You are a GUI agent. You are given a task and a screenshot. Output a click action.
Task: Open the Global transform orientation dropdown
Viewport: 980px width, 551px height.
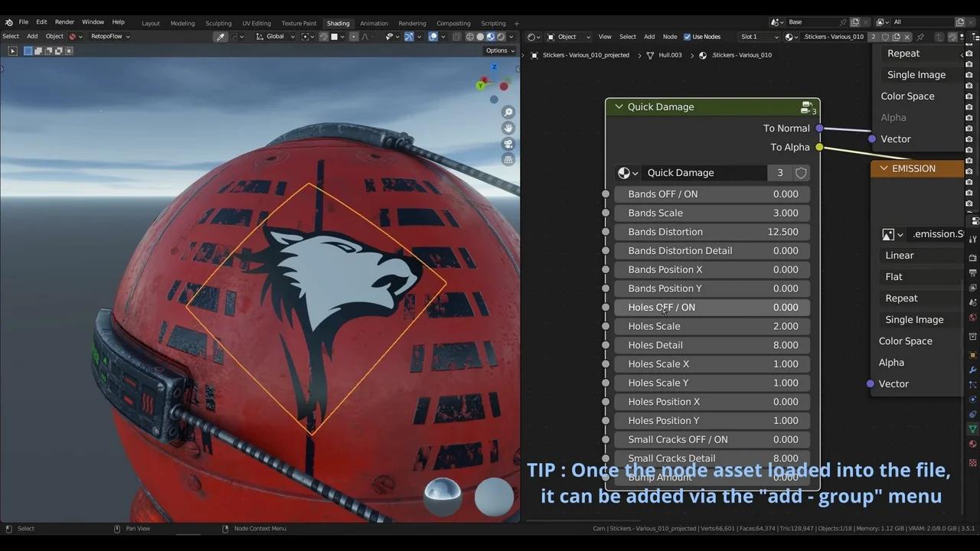coord(274,36)
